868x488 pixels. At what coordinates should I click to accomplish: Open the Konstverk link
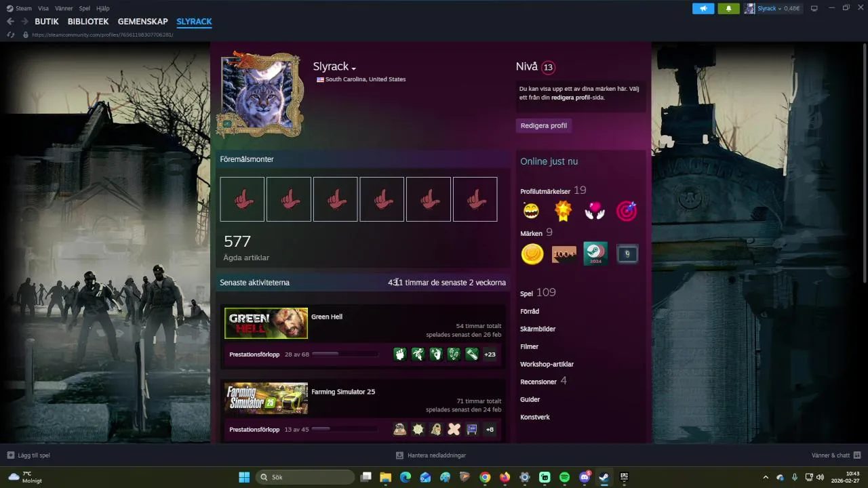(x=535, y=417)
